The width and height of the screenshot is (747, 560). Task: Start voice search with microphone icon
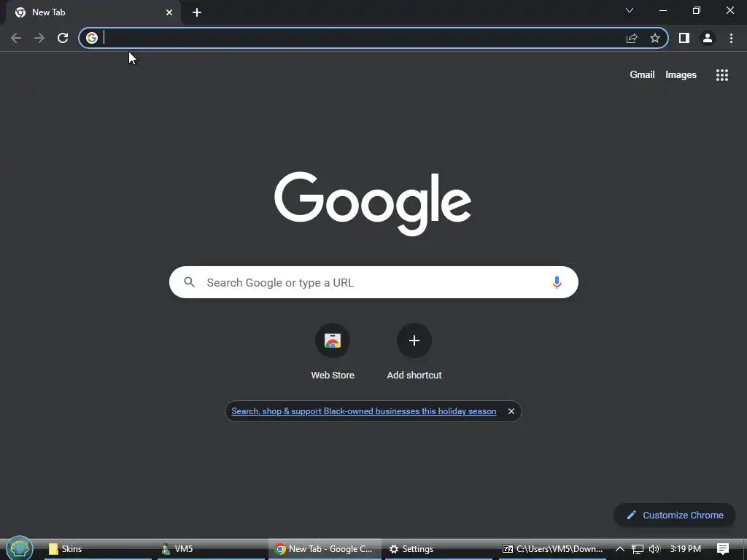557,282
